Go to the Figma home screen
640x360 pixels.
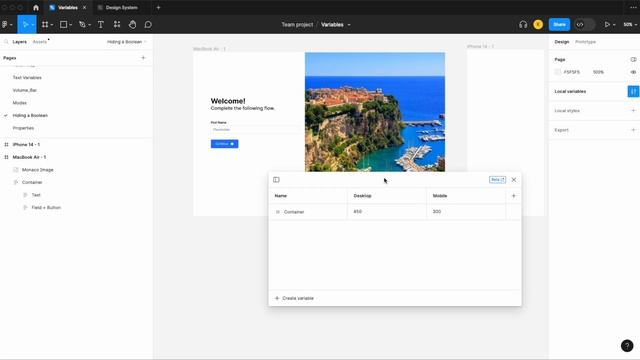[x=36, y=7]
